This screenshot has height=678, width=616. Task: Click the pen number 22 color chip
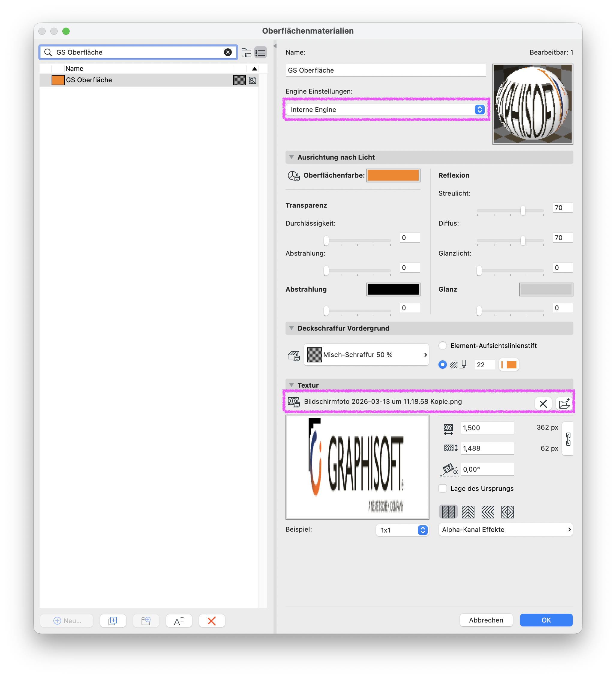click(x=508, y=364)
